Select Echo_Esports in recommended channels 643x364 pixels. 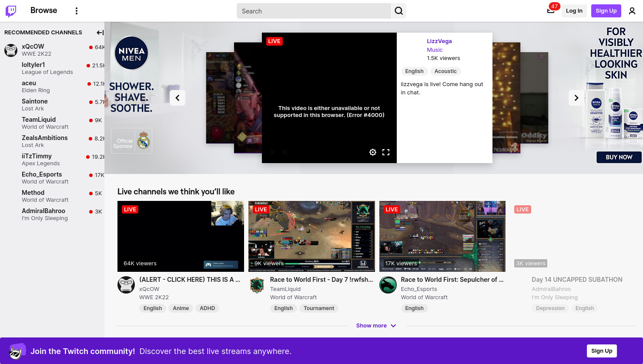tap(52, 178)
